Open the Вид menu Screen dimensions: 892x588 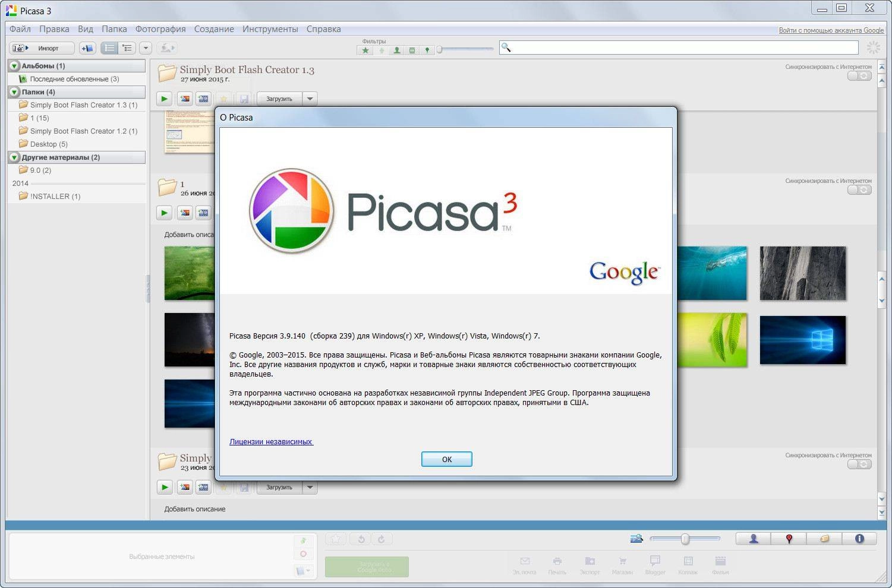tap(86, 29)
